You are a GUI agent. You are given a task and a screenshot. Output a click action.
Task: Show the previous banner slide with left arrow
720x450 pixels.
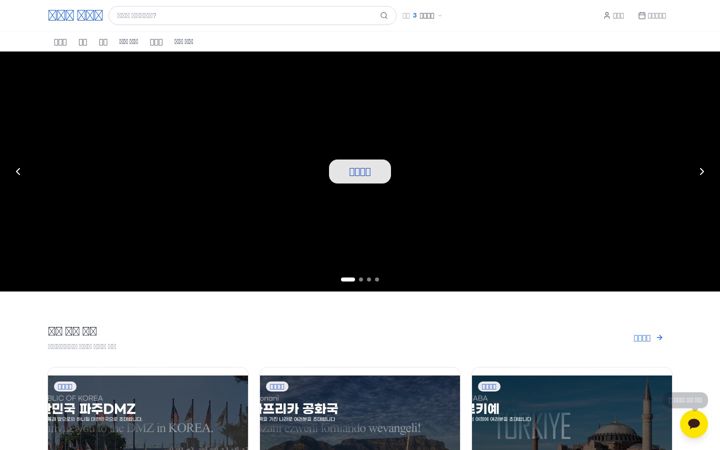[x=18, y=171]
